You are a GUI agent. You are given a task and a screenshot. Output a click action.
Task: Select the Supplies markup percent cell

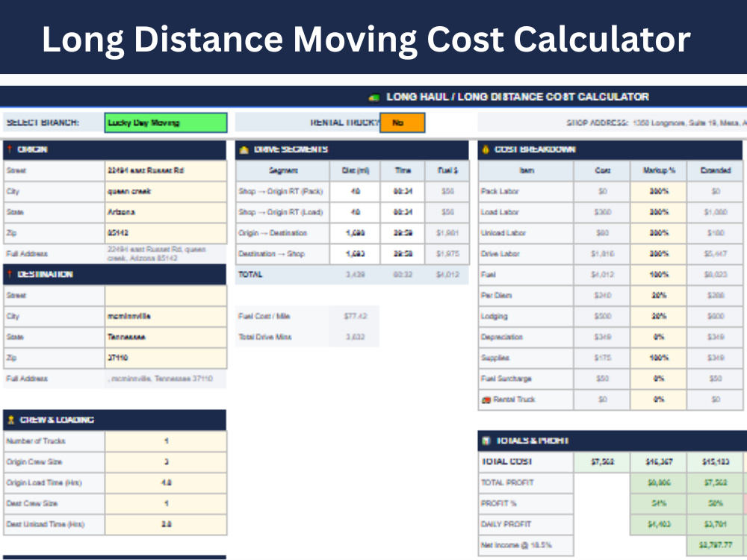click(658, 358)
